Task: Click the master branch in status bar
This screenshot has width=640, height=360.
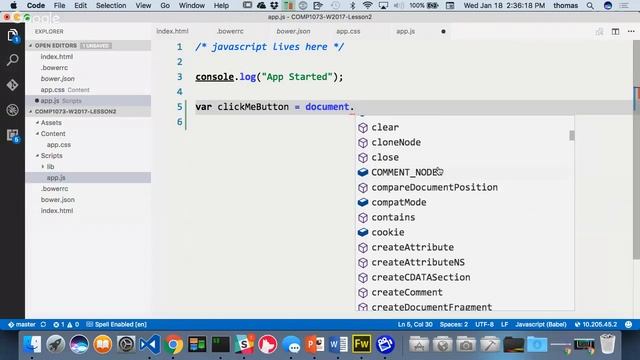Action: [x=22, y=324]
